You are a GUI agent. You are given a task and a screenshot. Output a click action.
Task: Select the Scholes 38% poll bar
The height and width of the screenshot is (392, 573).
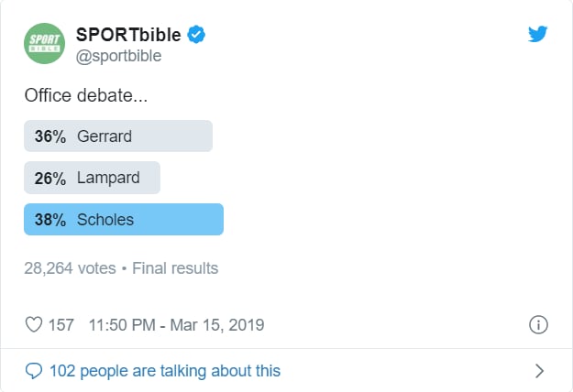(124, 220)
